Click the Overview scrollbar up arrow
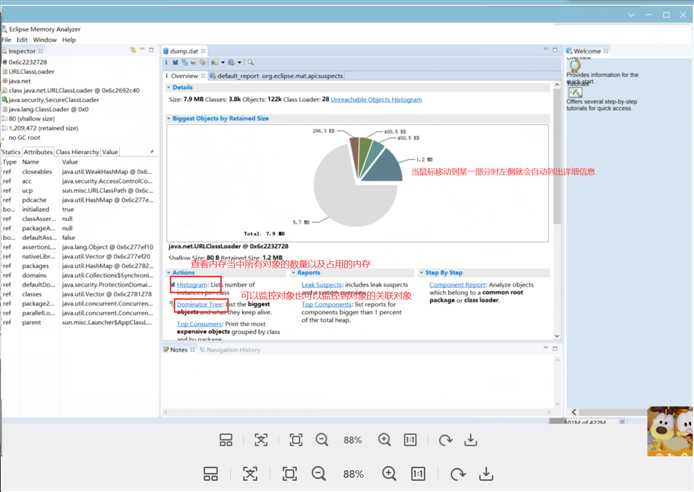The height and width of the screenshot is (492, 694). click(557, 84)
